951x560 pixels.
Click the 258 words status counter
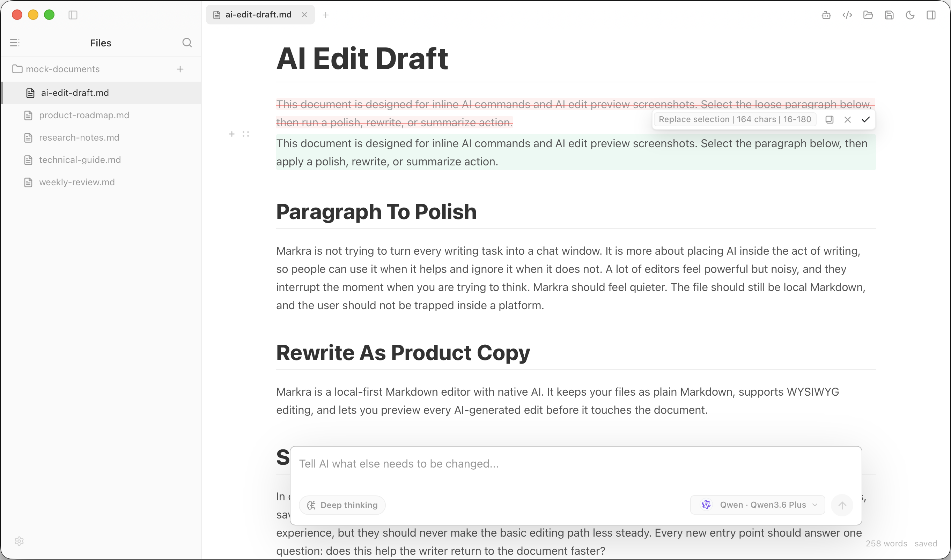point(886,543)
